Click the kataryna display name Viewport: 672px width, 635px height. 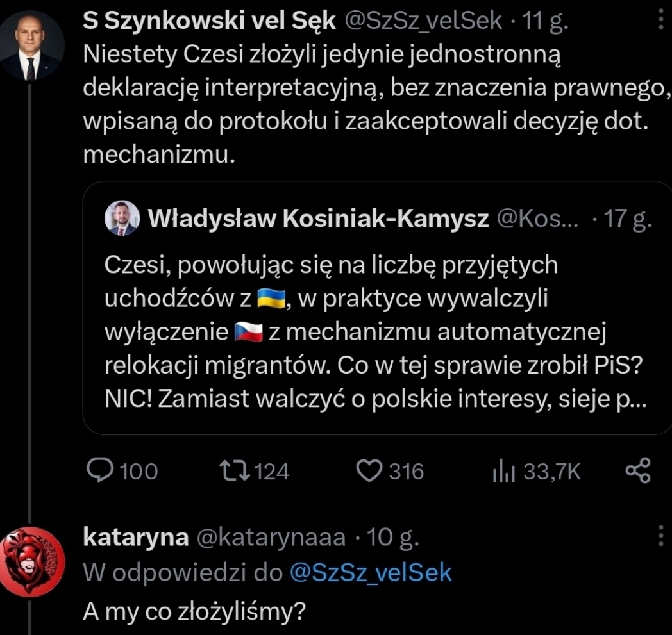tap(136, 537)
